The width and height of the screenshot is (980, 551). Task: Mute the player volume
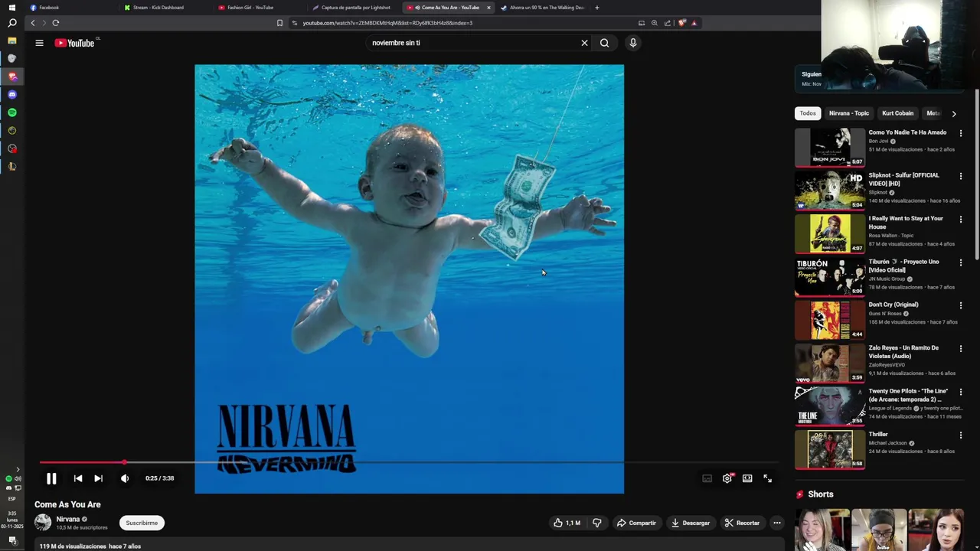tap(125, 478)
